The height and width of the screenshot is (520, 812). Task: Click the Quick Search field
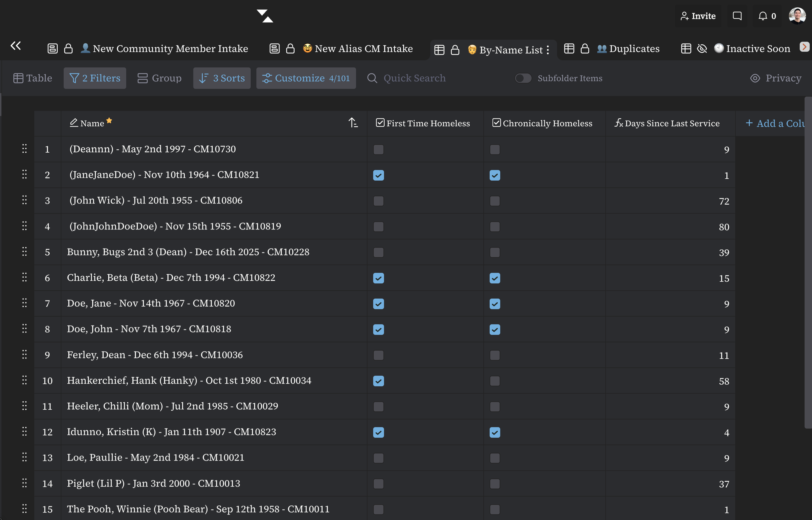coord(414,78)
